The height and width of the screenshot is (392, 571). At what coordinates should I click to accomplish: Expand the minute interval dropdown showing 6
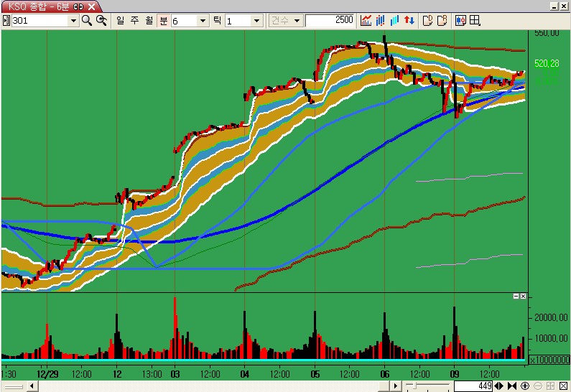click(203, 21)
